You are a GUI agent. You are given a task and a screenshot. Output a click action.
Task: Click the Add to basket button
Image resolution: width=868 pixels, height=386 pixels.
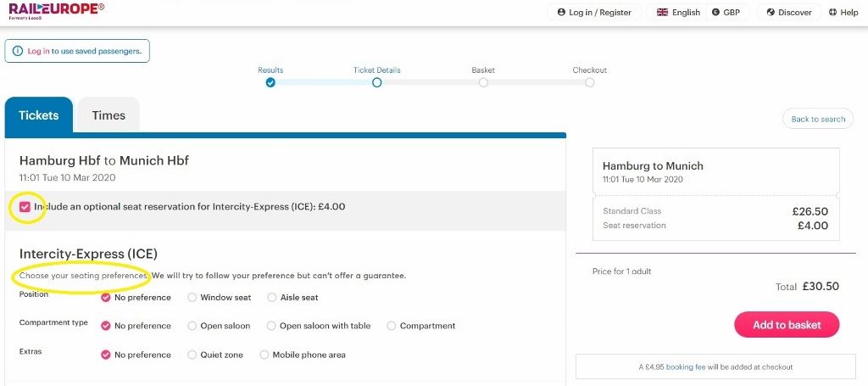click(x=787, y=325)
